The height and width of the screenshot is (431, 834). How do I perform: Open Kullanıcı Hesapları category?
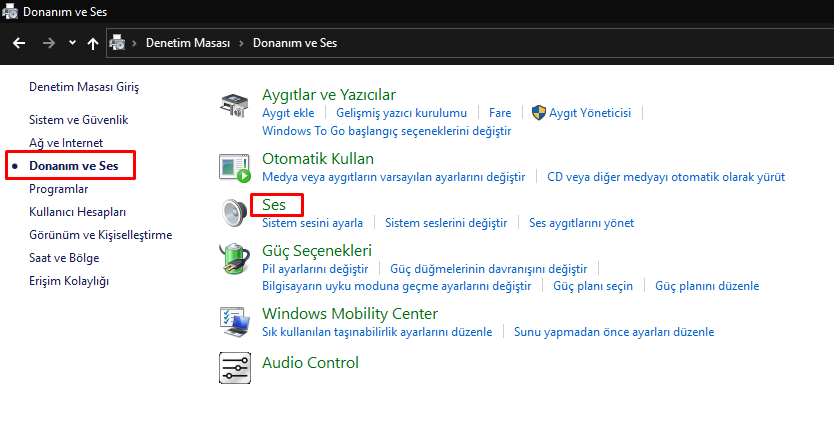[x=78, y=212]
